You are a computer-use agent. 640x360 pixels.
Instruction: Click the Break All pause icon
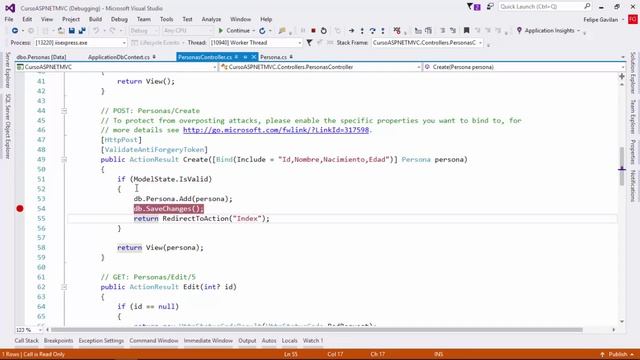click(x=303, y=31)
